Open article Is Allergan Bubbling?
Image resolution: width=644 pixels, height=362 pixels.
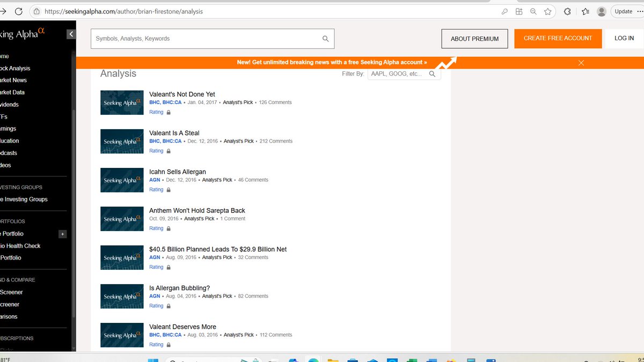[179, 288]
